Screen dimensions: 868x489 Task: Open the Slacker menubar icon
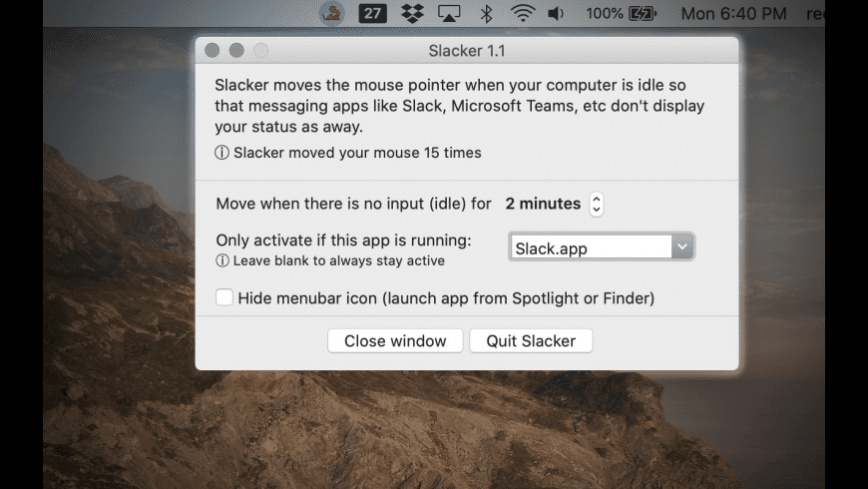[331, 13]
